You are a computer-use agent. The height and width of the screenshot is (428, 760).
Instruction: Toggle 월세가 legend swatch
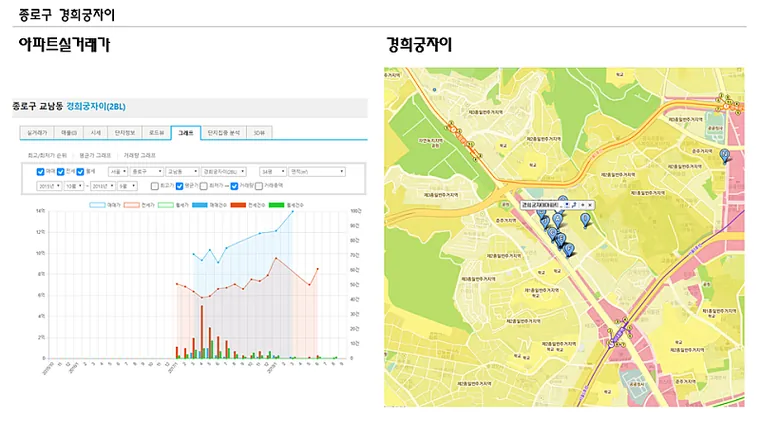(x=166, y=205)
